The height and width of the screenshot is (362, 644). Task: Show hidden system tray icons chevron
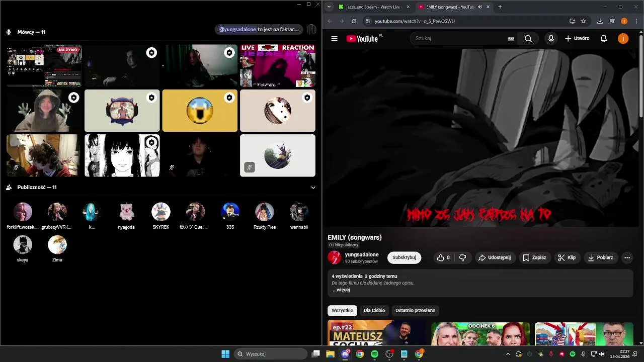pos(508,354)
